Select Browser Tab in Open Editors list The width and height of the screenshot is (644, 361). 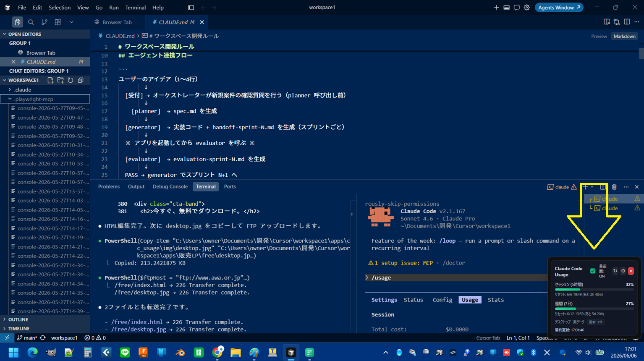click(45, 52)
